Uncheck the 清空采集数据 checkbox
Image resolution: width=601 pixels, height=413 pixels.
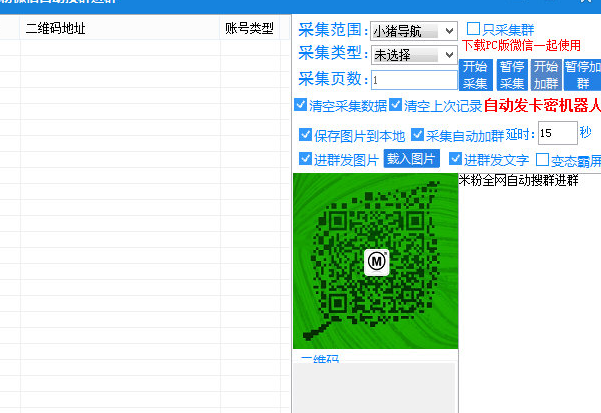click(x=300, y=105)
